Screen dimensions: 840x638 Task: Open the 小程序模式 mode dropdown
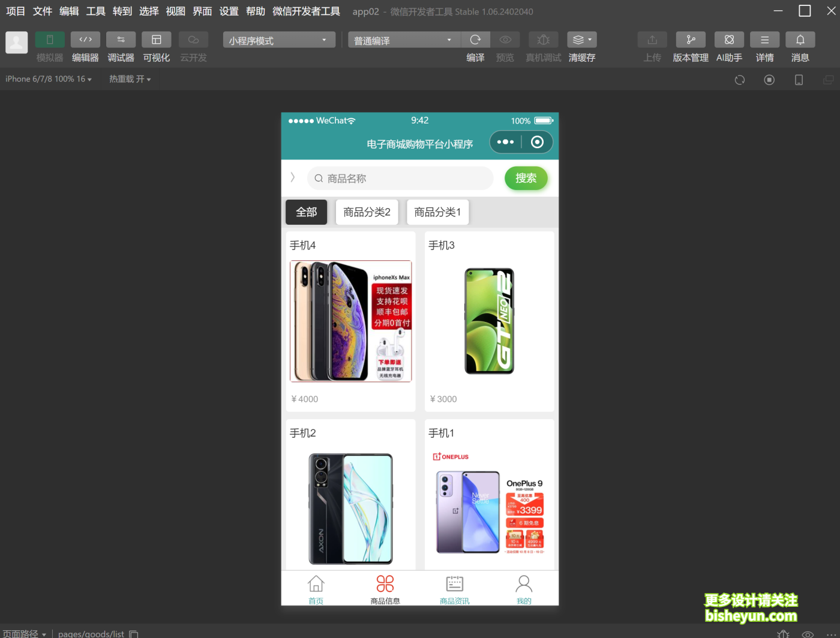coord(278,40)
